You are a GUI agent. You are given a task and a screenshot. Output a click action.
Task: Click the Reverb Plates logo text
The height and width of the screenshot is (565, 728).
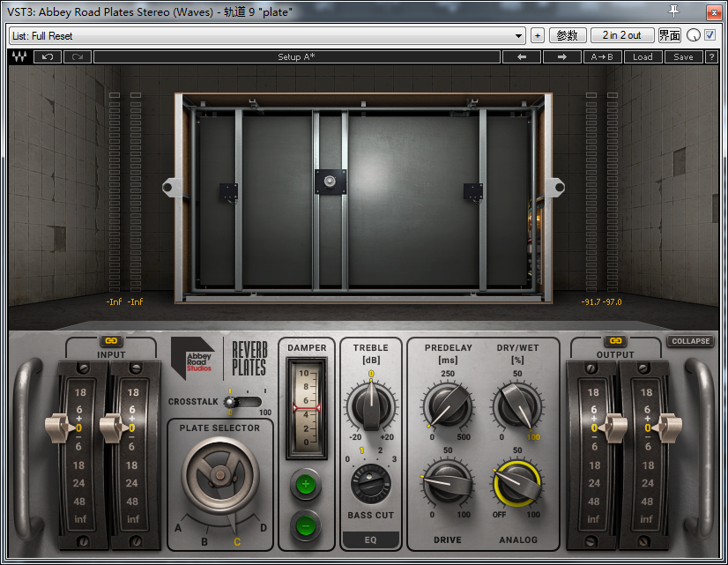click(x=249, y=359)
